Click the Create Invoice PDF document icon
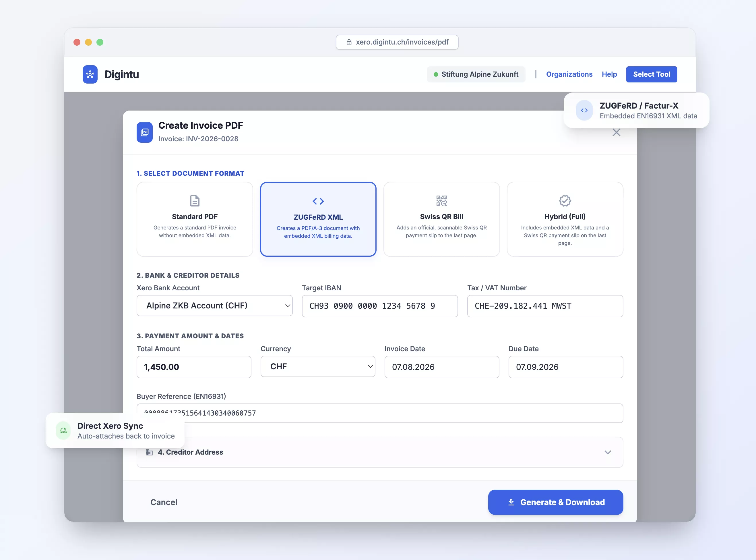Screen dimensions: 756x560 point(145,132)
